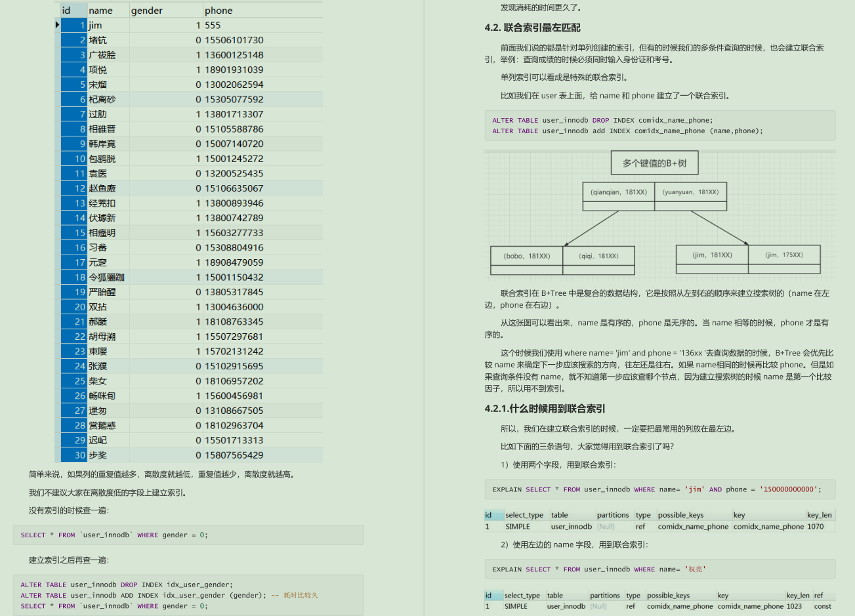Select the '(qiqi, 181XX)' leaf node
The image size is (855, 616).
coord(598,256)
